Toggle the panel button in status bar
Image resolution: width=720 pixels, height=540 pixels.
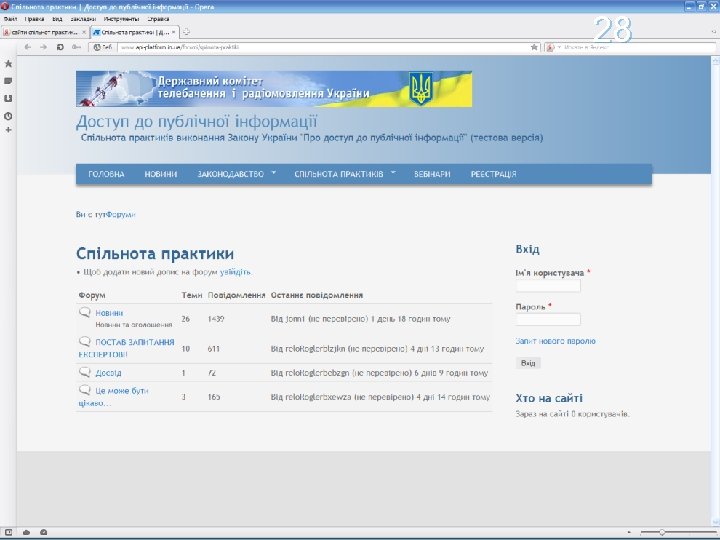(8, 532)
